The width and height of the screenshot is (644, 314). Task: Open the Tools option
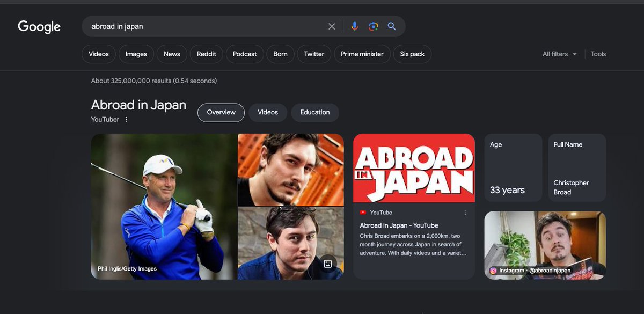[x=598, y=54]
